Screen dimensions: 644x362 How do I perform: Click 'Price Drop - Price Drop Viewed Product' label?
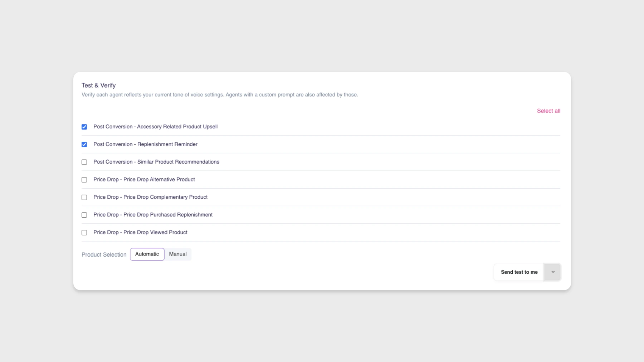tap(140, 232)
